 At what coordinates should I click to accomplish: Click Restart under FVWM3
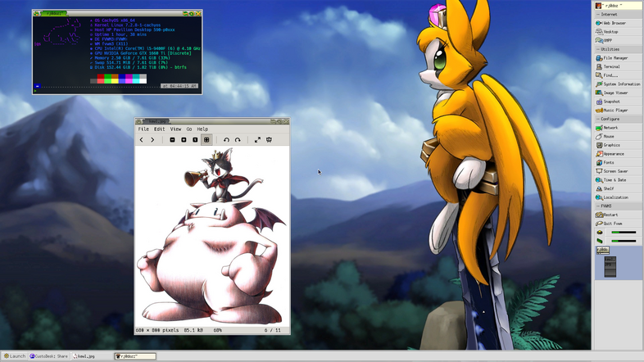(618, 215)
